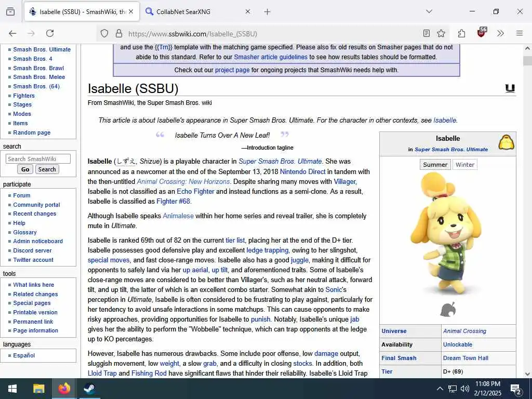Click the page vertical scrollbar thumb
The width and height of the screenshot is (532, 399).
[x=527, y=61]
